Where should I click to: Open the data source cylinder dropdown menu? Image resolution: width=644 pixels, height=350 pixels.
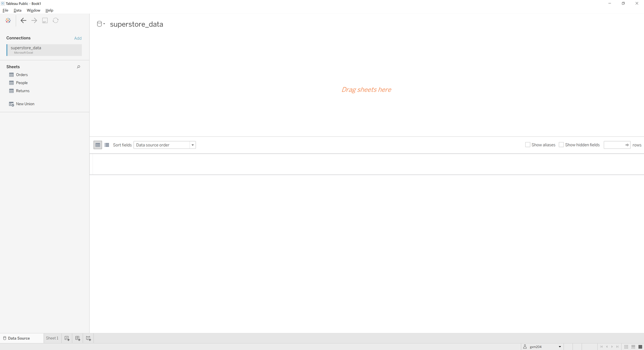tap(101, 24)
